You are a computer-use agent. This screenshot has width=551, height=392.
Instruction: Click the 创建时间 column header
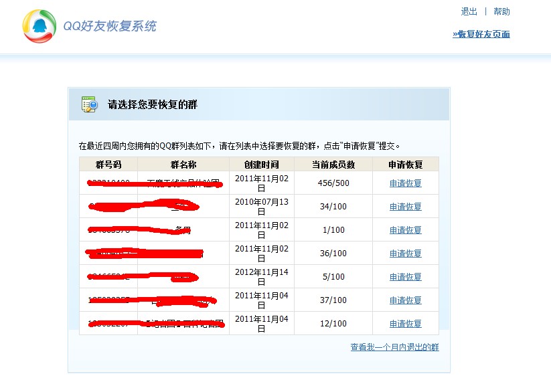coord(262,165)
